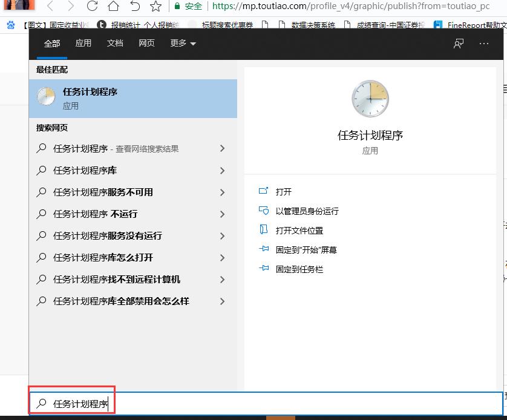Expand the 任务计划程序服务不可用 suggestion chevron
The width and height of the screenshot is (507, 420).
click(221, 192)
